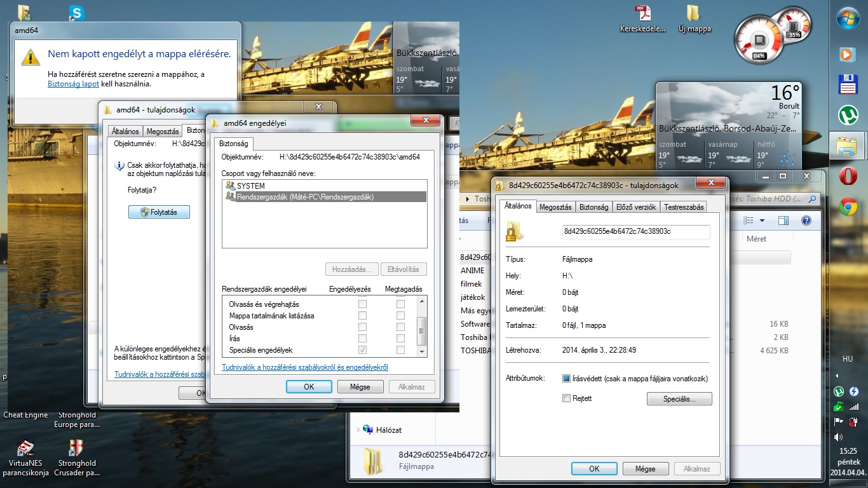This screenshot has width=868, height=488.
Task: Check Engedélyezés for Olvasás és végrehajtás
Action: tap(362, 304)
